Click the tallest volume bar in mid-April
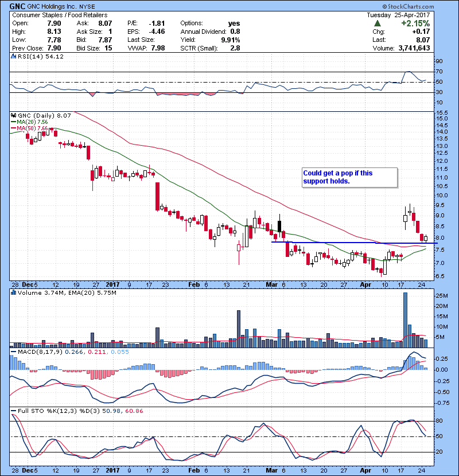 (405, 319)
